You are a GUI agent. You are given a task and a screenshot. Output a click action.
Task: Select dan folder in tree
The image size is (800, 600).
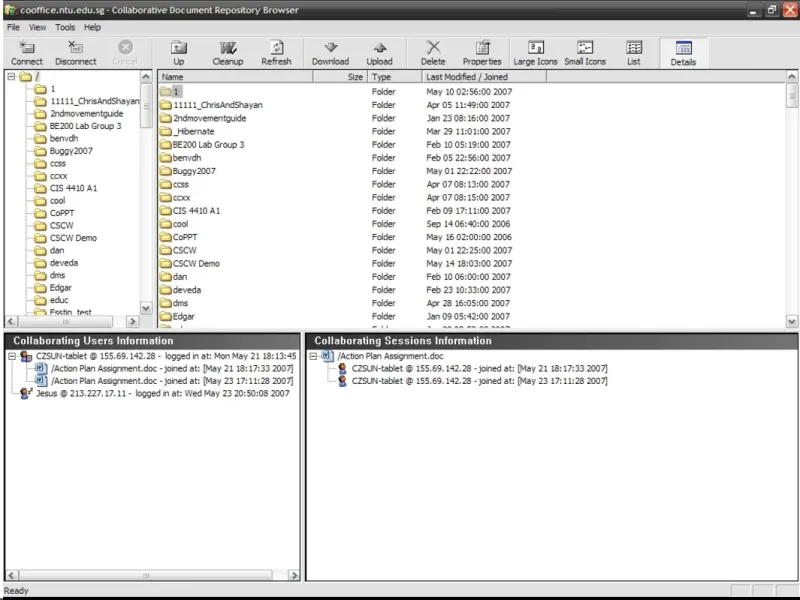[x=57, y=251]
